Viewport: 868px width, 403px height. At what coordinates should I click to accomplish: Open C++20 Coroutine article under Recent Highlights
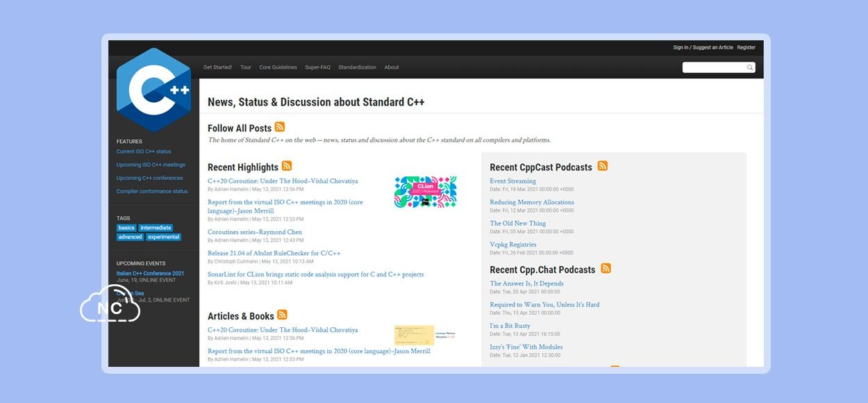(x=283, y=181)
